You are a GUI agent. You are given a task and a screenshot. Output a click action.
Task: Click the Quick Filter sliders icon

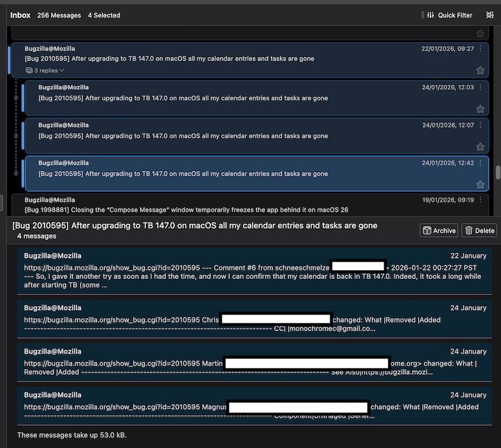tap(430, 15)
